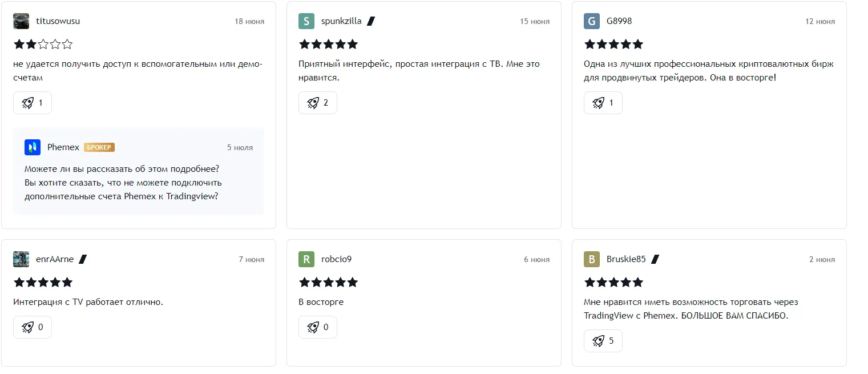Boost robcio9's review with the rocket

(318, 327)
